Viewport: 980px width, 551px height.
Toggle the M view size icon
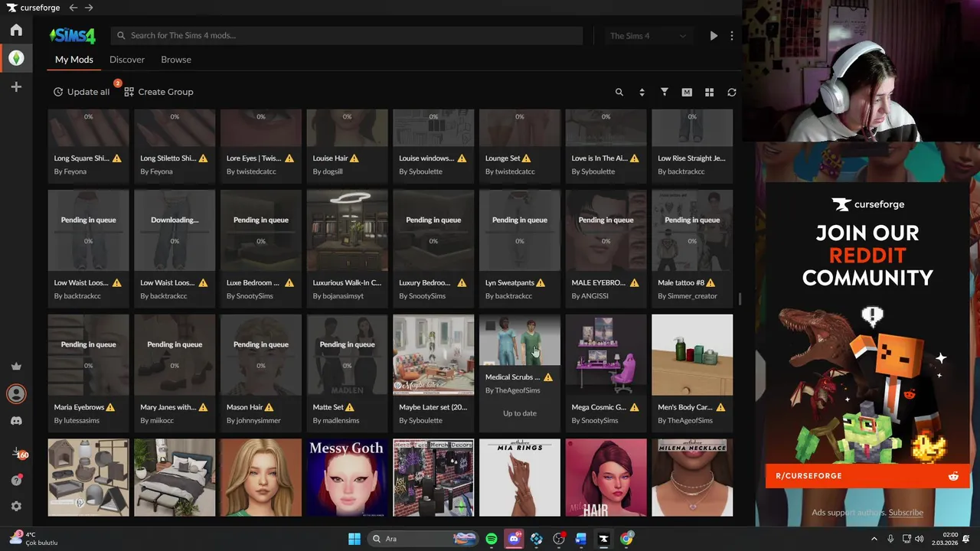pyautogui.click(x=687, y=92)
